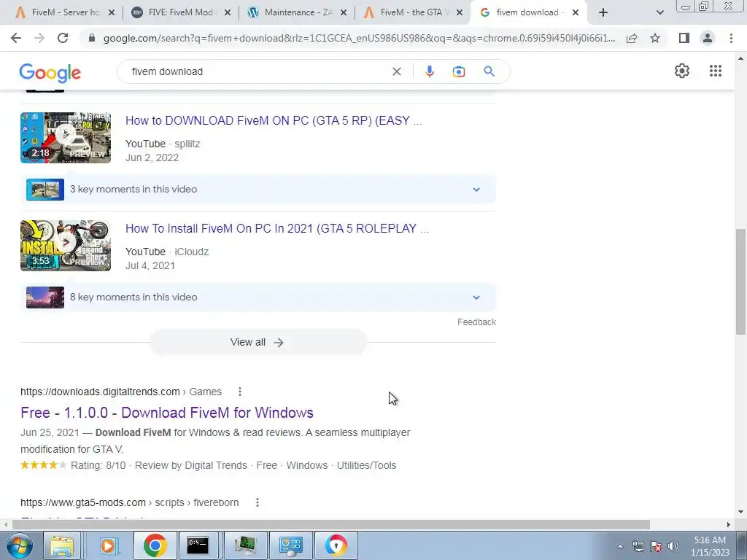Image resolution: width=747 pixels, height=560 pixels.
Task: Click Feedback link
Action: 476,322
